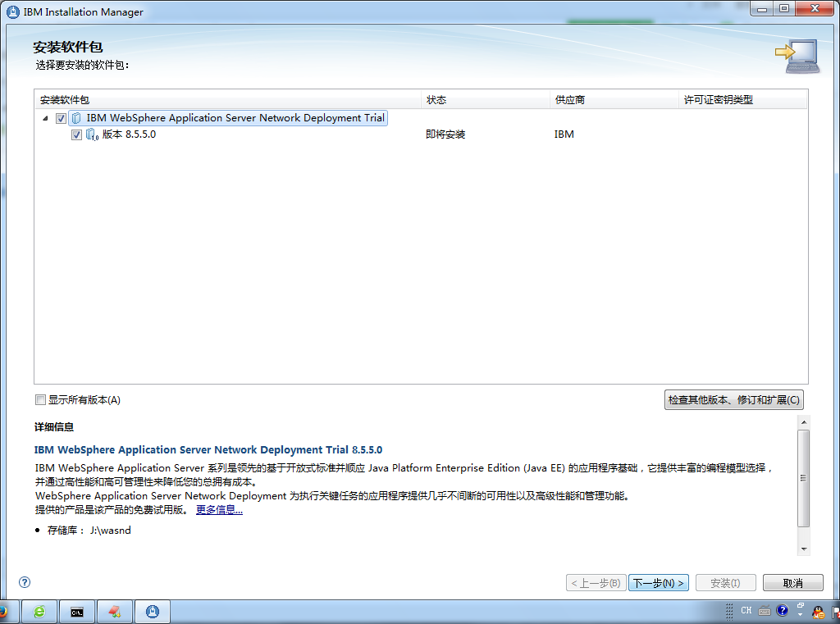This screenshot has width=840, height=624.
Task: Click the IBM Installation Manager title icon
Action: 13,11
